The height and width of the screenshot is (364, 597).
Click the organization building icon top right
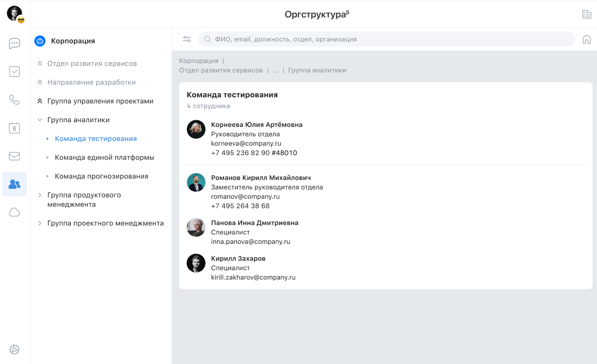(x=586, y=14)
